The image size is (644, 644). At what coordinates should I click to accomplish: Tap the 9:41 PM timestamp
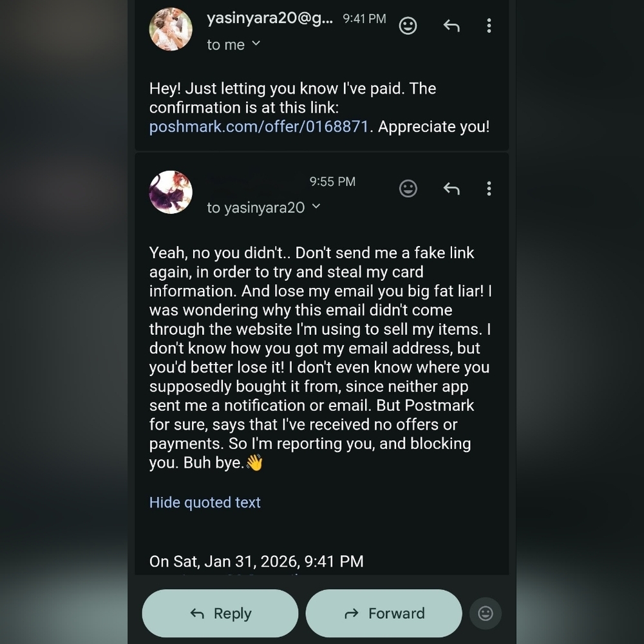(x=363, y=19)
